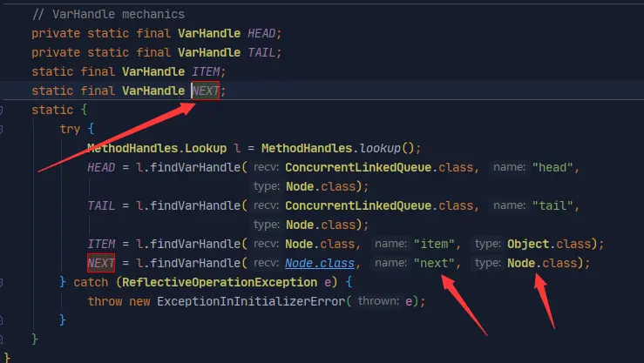Toggle fold marker on the catch line
Image resolution: width=644 pixels, height=363 pixels.
pyautogui.click(x=1, y=282)
